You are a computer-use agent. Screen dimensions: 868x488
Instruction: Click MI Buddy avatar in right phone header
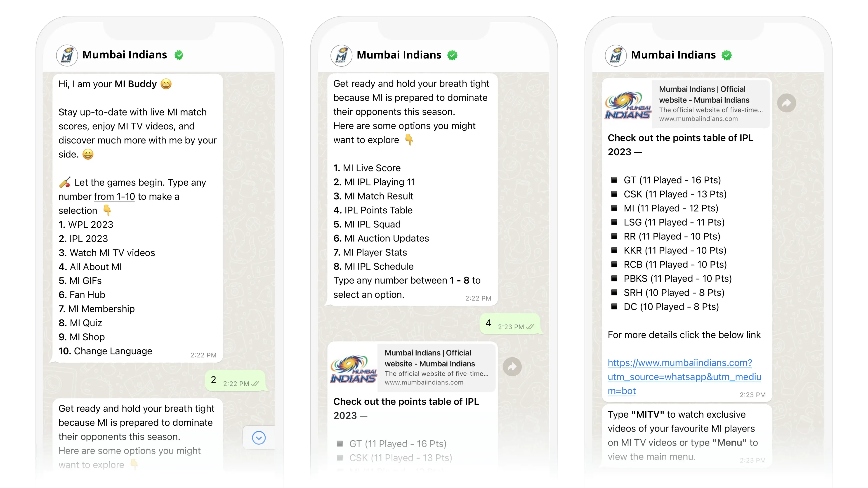tap(616, 55)
